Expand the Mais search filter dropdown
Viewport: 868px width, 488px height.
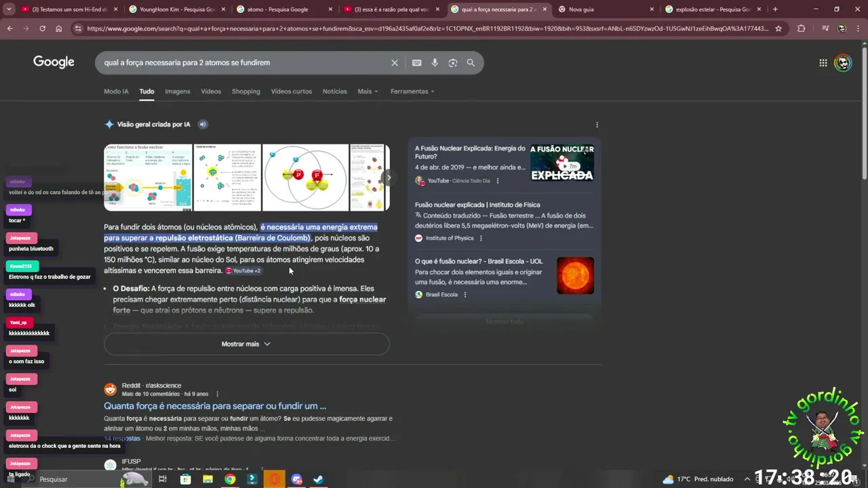click(368, 91)
